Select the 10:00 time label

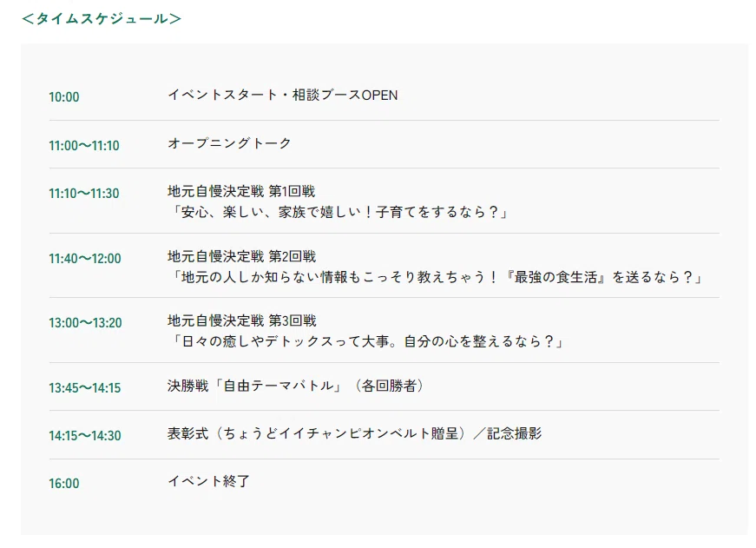pyautogui.click(x=63, y=97)
